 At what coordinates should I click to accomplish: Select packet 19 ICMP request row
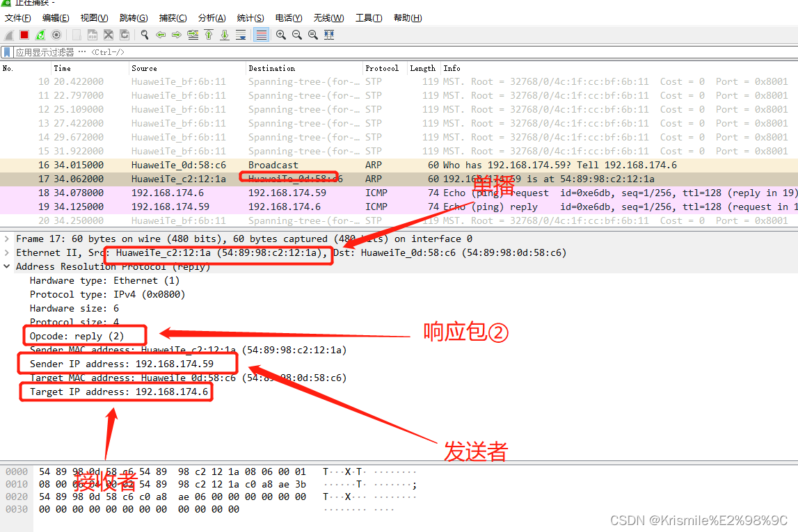coord(209,207)
